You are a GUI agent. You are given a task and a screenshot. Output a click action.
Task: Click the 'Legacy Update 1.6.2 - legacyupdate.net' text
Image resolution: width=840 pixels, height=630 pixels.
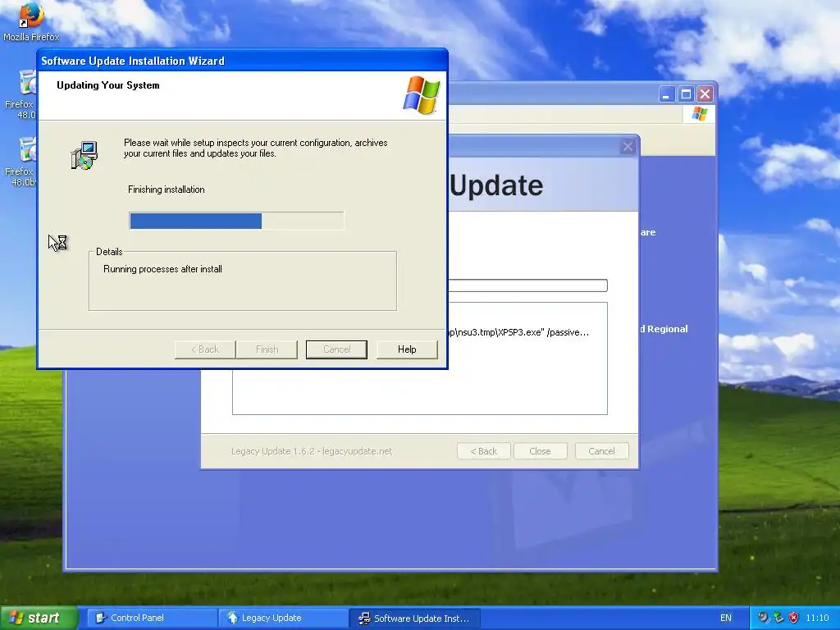pos(312,451)
